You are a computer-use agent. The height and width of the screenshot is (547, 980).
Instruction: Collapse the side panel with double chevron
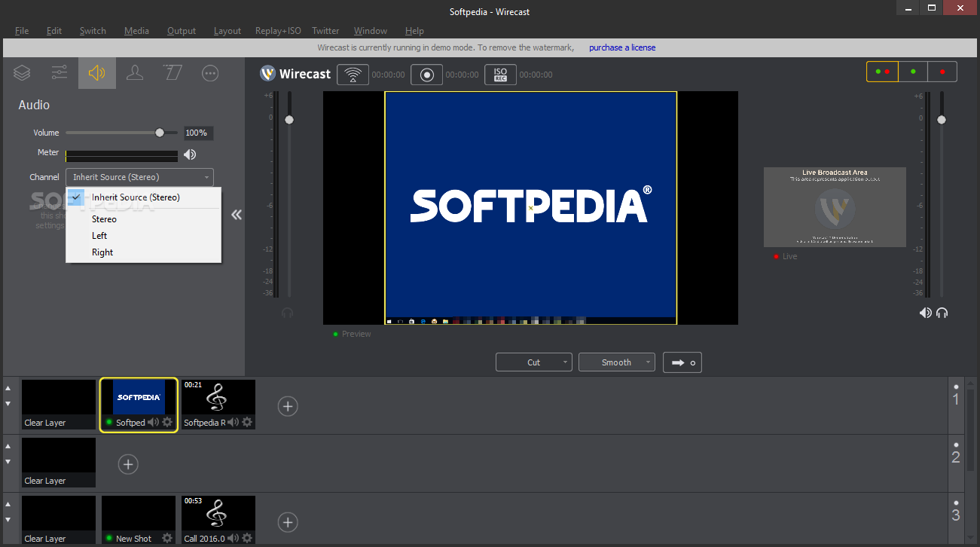(237, 215)
